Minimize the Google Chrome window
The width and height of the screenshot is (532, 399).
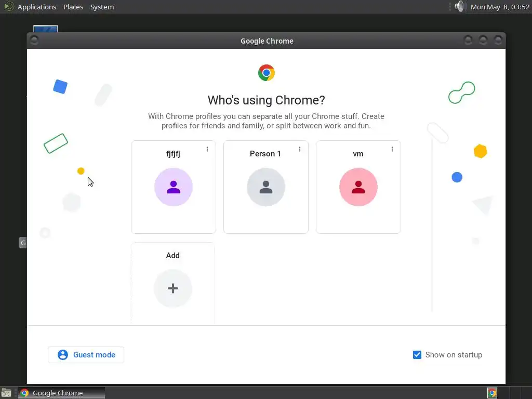click(x=468, y=41)
